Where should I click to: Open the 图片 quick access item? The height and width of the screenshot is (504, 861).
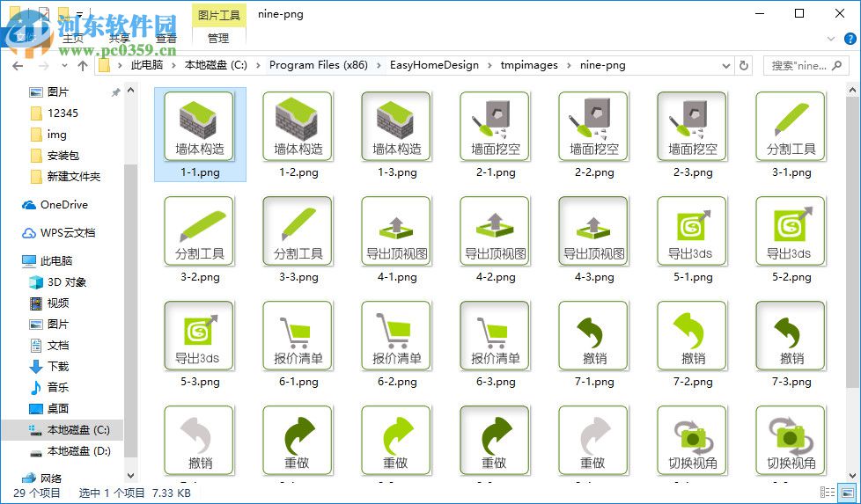[57, 92]
